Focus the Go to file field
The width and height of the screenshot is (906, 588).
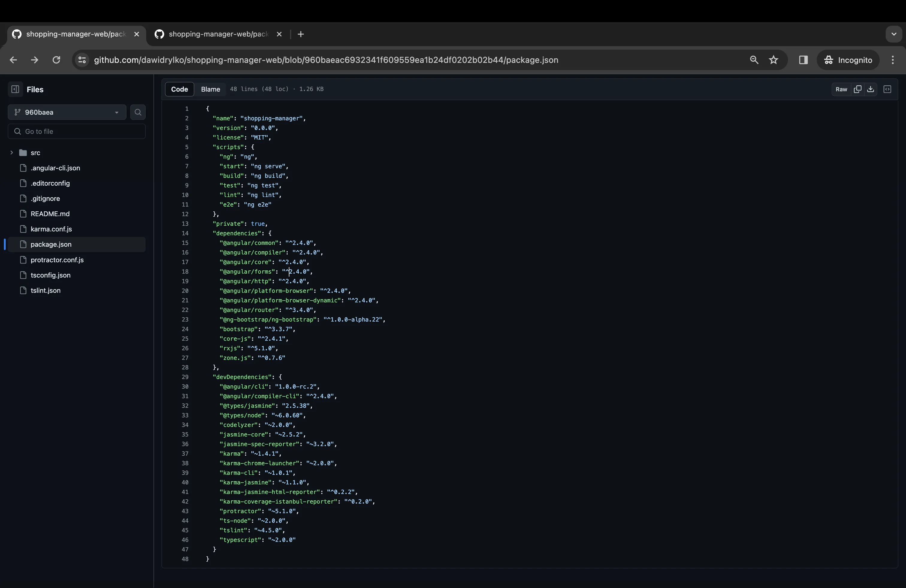coord(76,131)
